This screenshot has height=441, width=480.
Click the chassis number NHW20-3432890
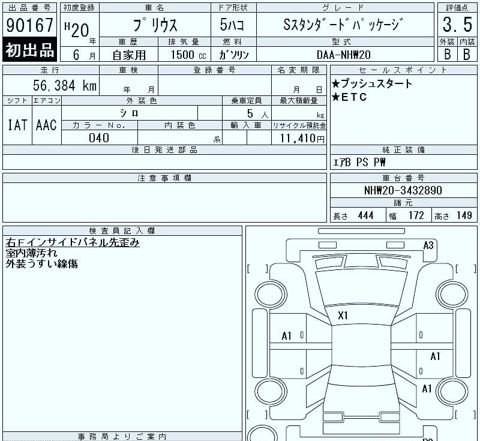tap(403, 190)
